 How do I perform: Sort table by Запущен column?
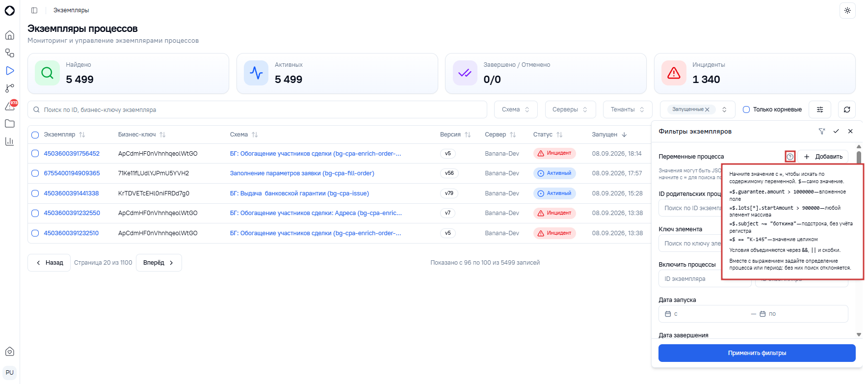coord(609,135)
